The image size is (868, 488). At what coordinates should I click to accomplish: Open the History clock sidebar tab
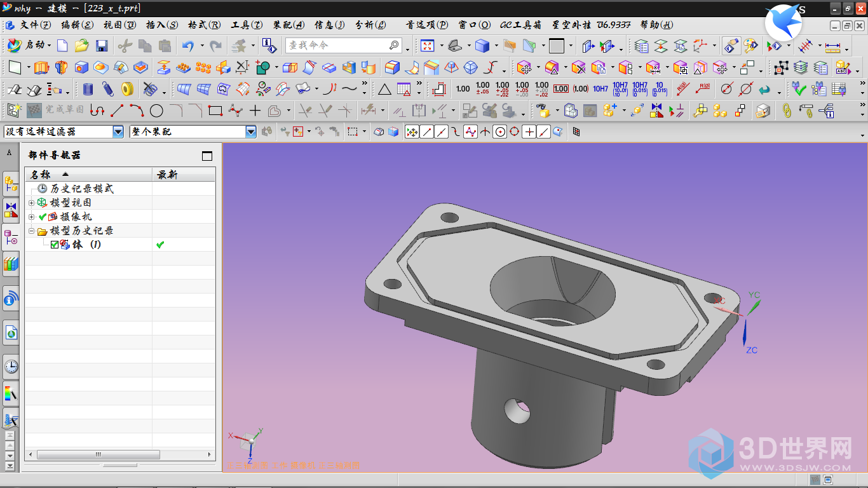(11, 366)
